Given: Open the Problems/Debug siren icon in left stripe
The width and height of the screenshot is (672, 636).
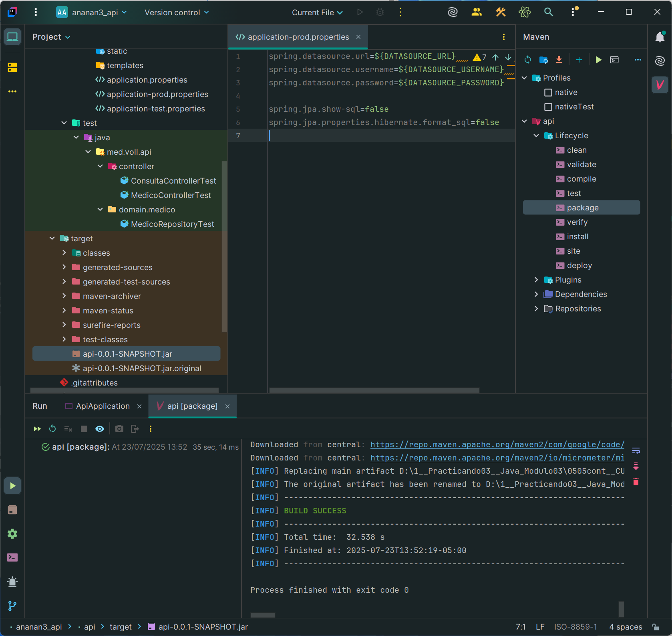Looking at the screenshot, I should [12, 581].
